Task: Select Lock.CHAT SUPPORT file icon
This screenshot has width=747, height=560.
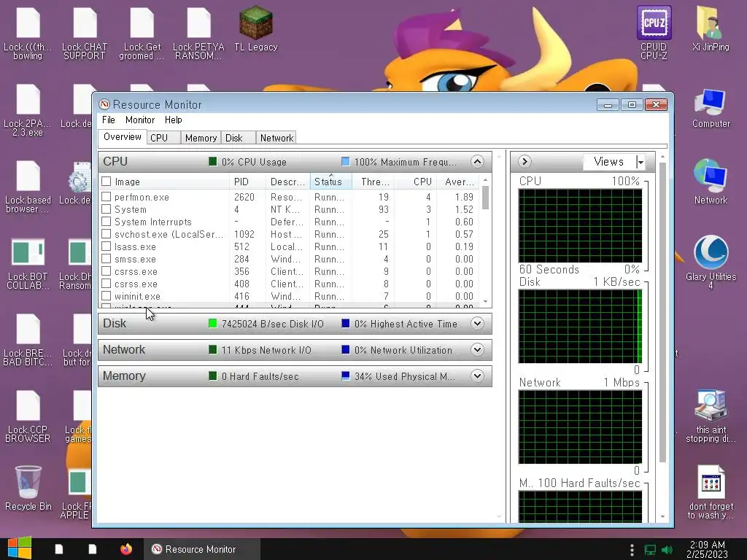Action: (x=85, y=32)
